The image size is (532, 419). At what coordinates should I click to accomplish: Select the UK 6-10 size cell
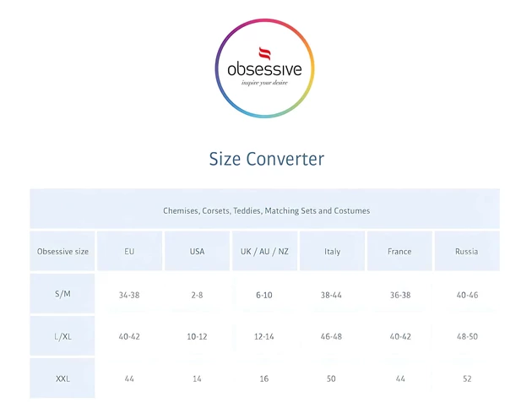(264, 295)
